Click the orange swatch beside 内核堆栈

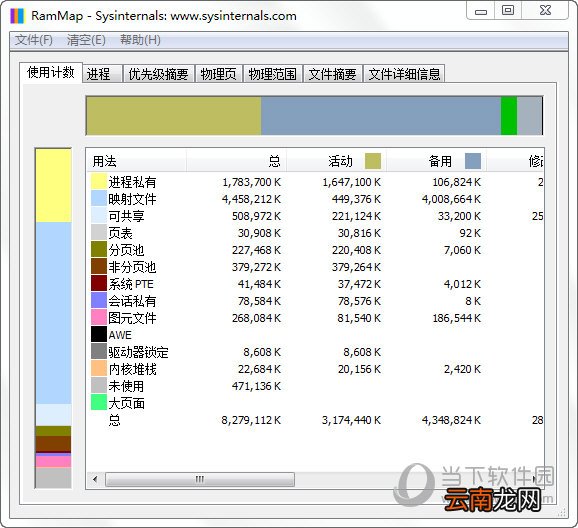99,369
